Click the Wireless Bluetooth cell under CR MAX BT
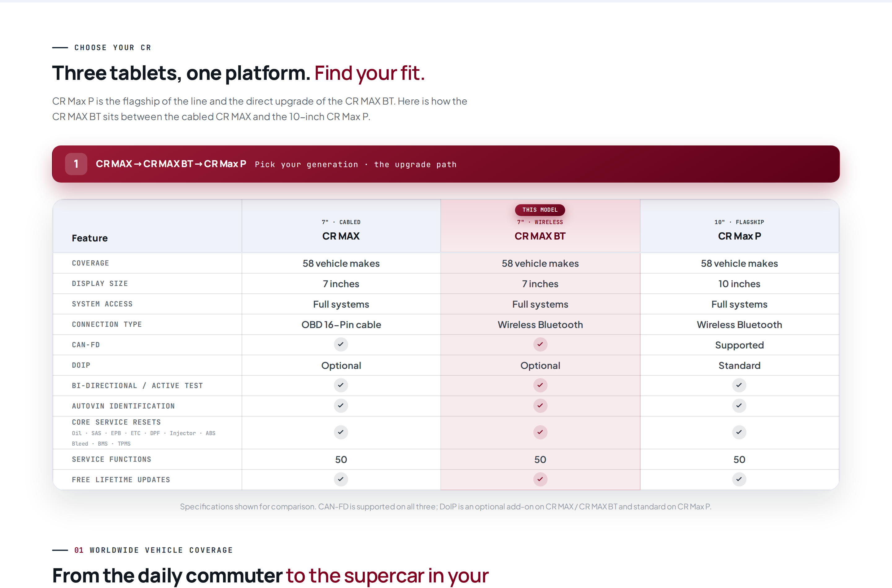 (540, 325)
